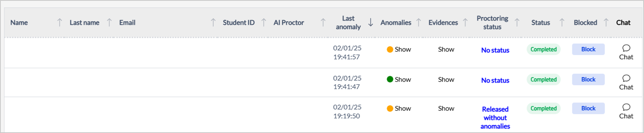Open 'Released without anomalies' proctoring status
The height and width of the screenshot is (133, 644).
pyautogui.click(x=495, y=118)
